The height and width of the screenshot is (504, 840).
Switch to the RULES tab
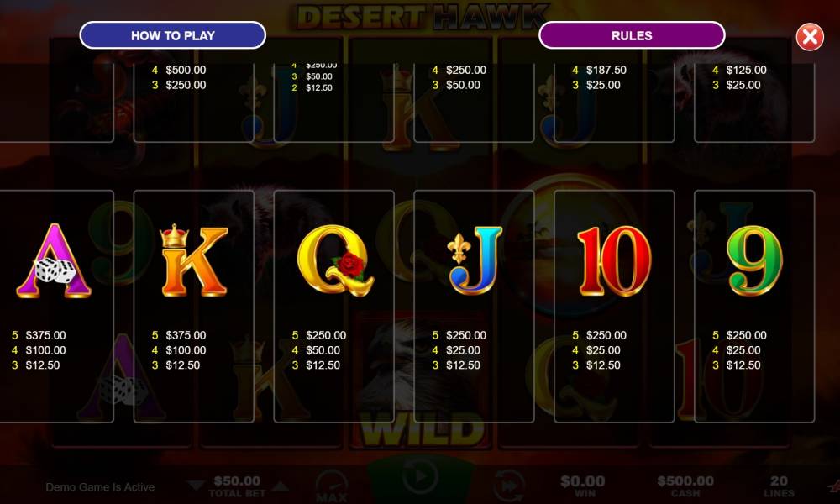click(x=632, y=35)
